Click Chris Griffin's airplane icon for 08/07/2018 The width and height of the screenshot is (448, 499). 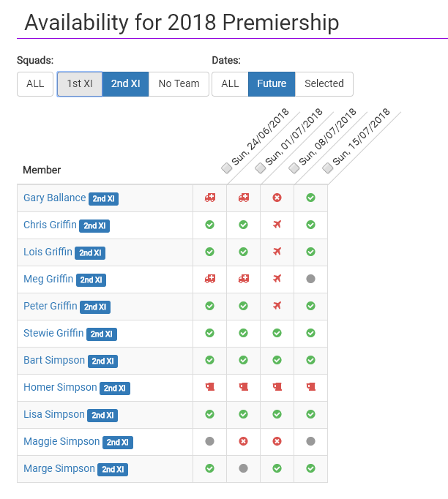point(277,225)
